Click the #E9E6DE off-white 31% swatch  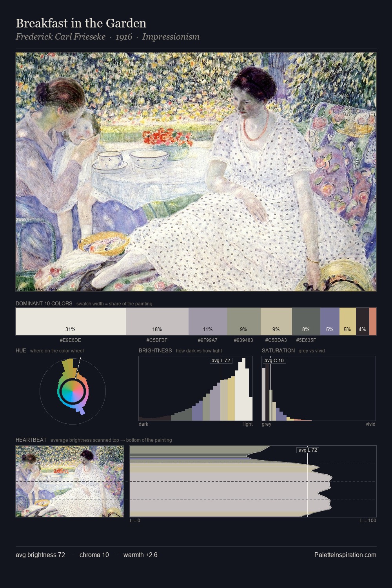71,321
